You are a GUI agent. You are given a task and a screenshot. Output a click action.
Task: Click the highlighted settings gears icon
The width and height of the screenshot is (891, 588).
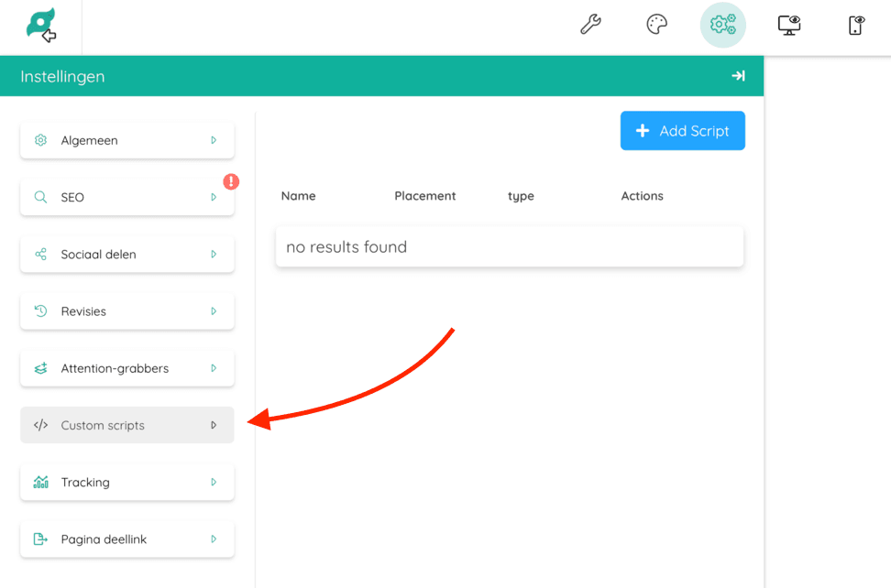click(722, 25)
